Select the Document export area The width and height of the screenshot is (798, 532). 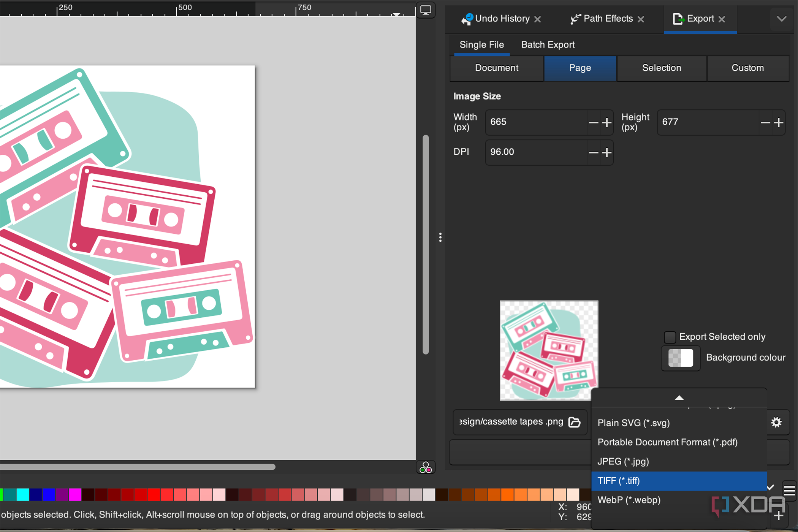pyautogui.click(x=496, y=68)
